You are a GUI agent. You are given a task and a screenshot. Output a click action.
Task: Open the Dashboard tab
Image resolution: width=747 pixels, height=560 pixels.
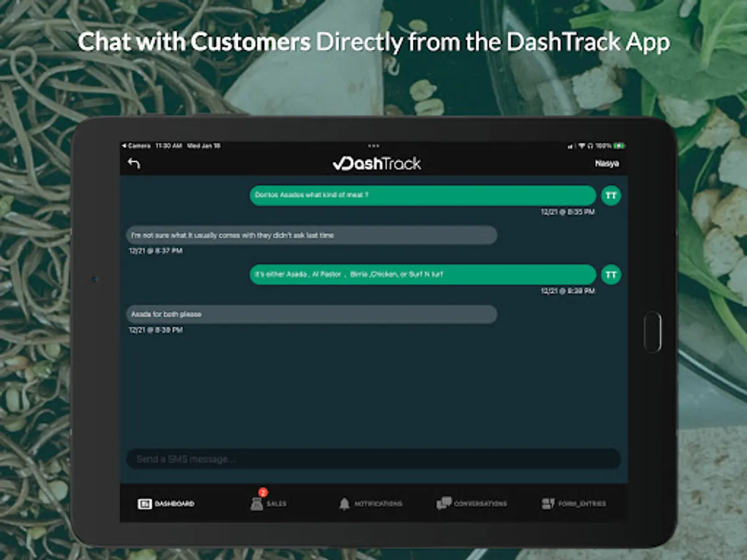coord(166,503)
